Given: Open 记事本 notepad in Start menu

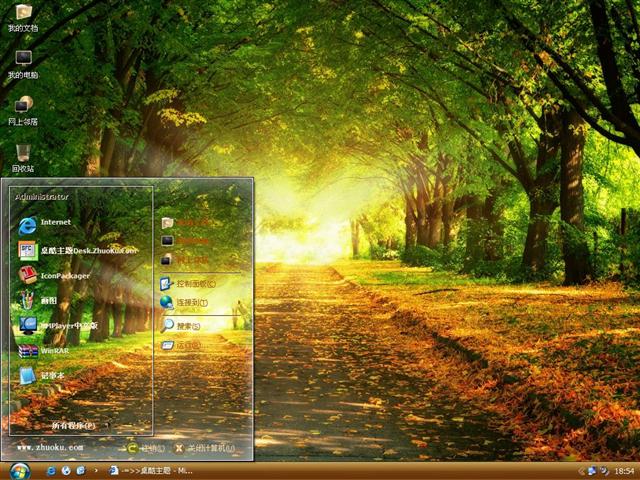Looking at the screenshot, I should 41,376.
